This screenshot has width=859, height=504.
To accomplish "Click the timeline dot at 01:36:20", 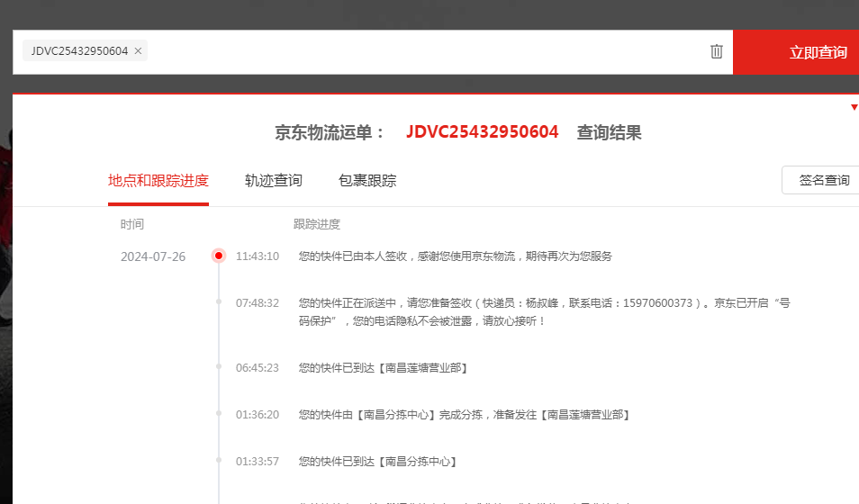I will [x=219, y=414].
